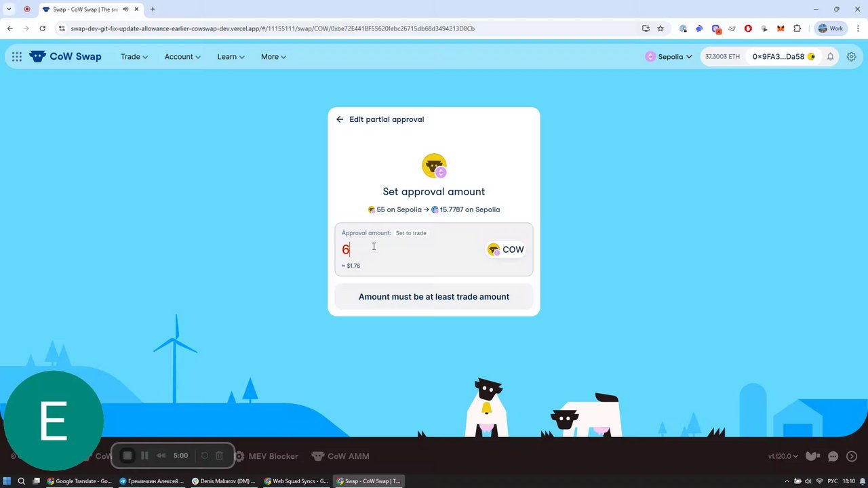This screenshot has height=488, width=868.
Task: Switch to Web Squad Syncs taskbar window
Action: (296, 481)
